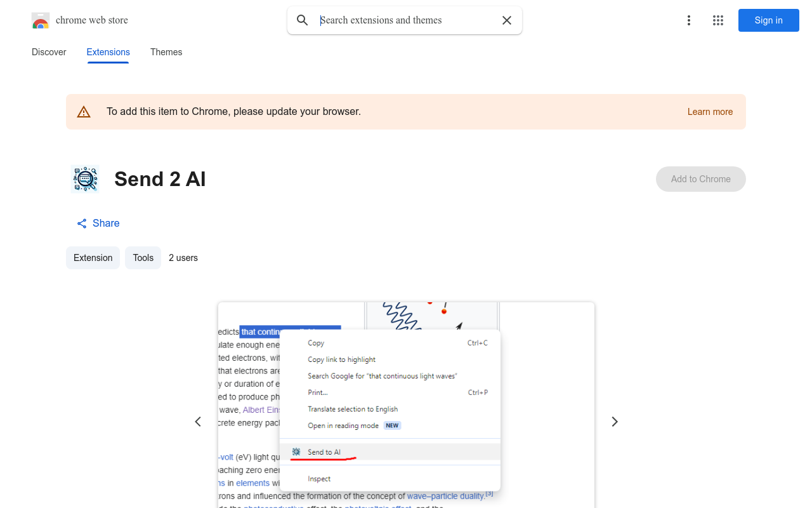The width and height of the screenshot is (812, 508).
Task: Open the three-dot more options menu
Action: 689,20
